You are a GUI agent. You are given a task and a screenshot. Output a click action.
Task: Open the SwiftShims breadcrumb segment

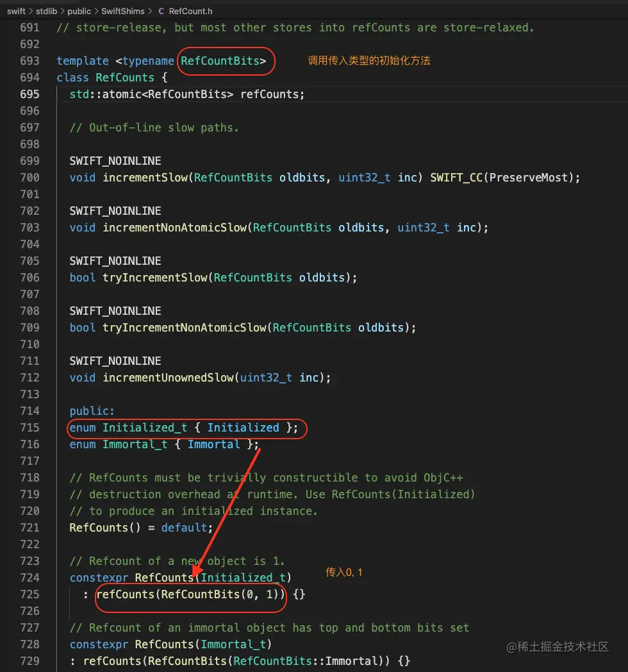(x=123, y=11)
